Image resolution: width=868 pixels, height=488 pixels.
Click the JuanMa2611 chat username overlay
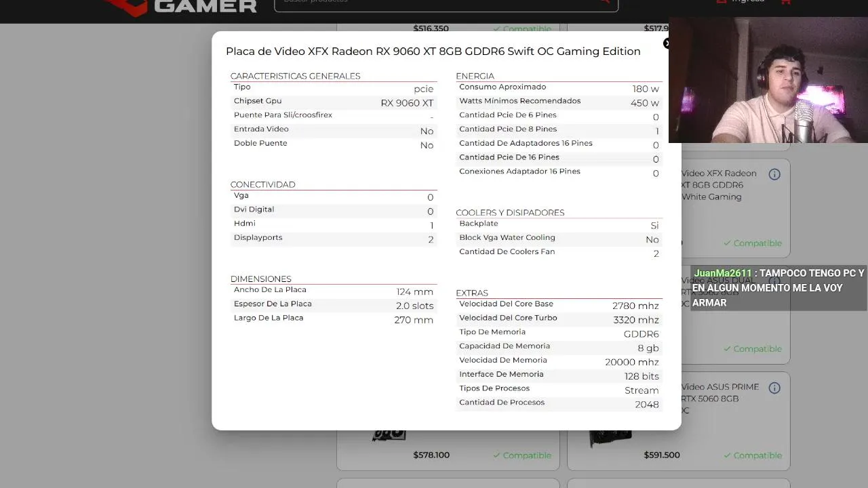click(723, 273)
